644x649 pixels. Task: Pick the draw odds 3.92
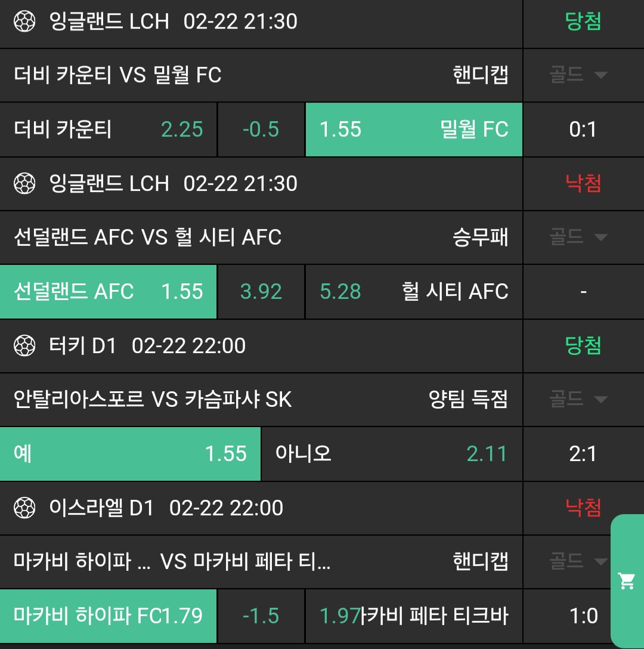(261, 292)
